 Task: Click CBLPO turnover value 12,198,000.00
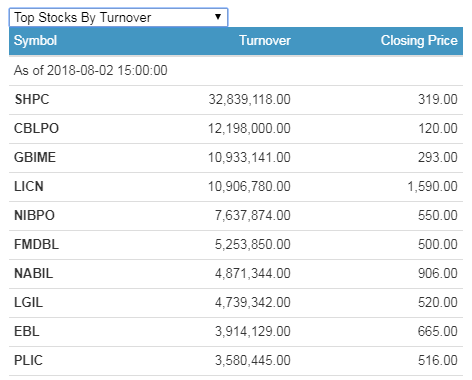point(249,128)
